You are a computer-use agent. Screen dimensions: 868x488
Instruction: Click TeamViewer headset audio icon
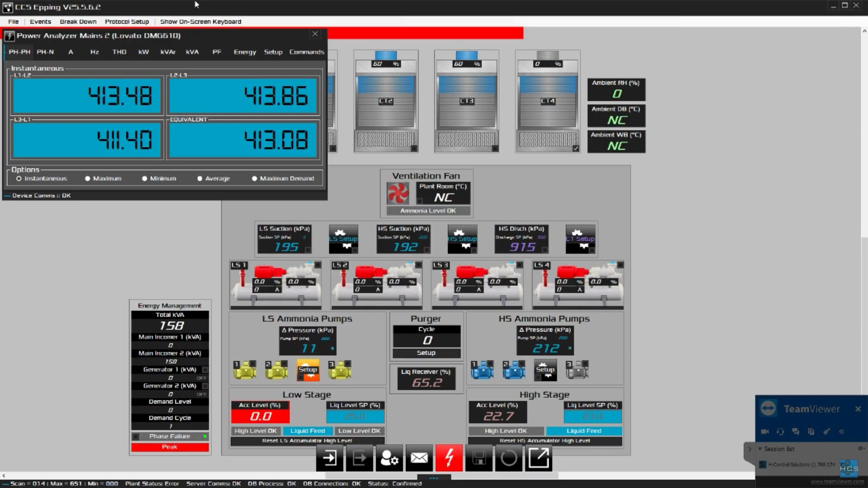(780, 431)
